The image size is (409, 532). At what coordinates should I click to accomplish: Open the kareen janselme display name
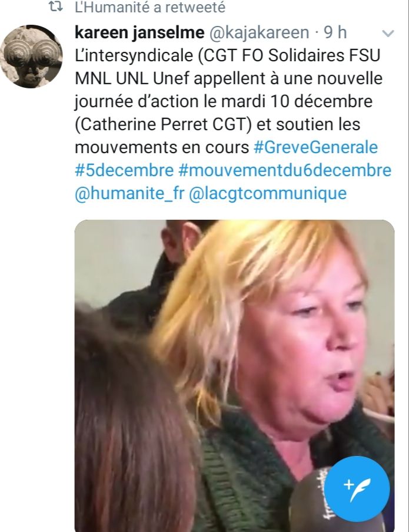[x=139, y=32]
